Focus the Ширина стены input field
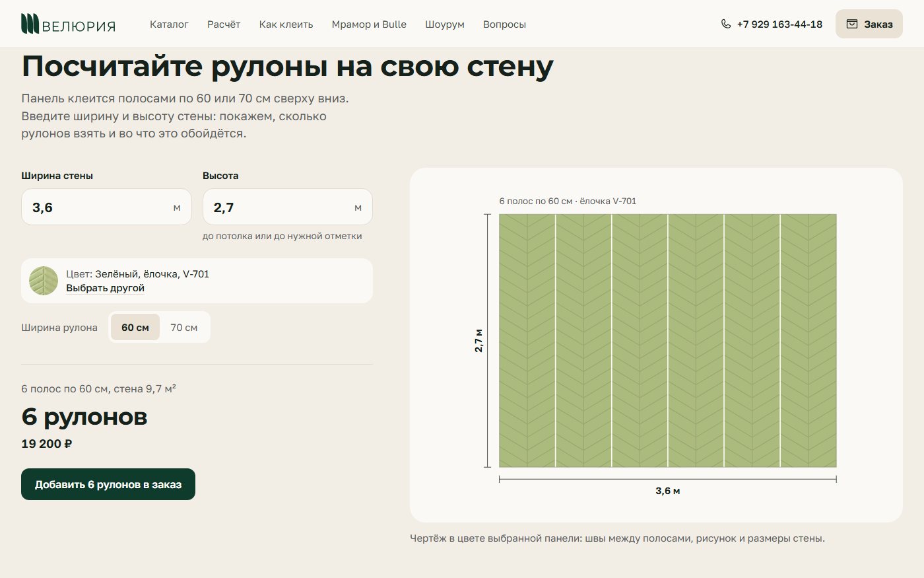924x578 pixels. pyautogui.click(x=106, y=207)
